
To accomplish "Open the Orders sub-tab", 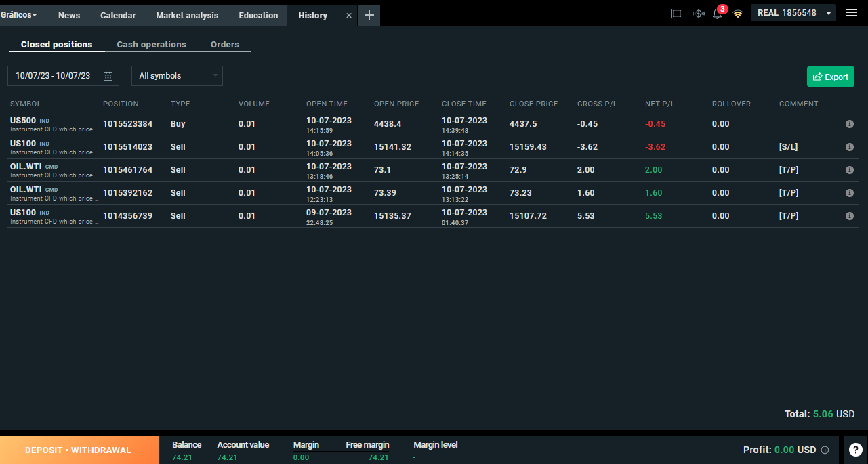I will click(x=225, y=44).
